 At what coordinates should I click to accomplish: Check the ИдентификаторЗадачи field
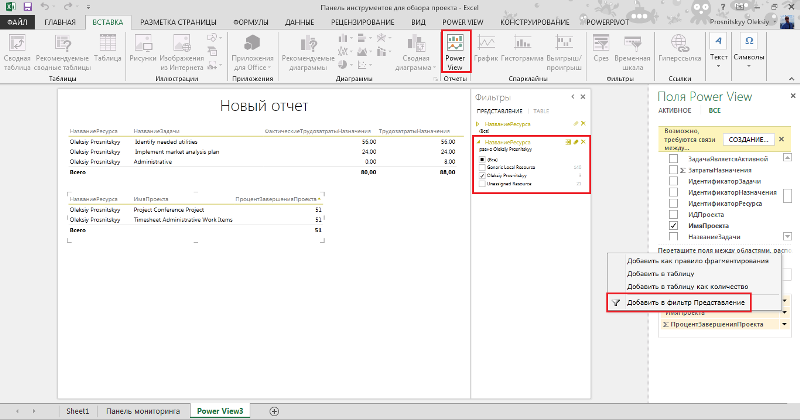point(673,181)
